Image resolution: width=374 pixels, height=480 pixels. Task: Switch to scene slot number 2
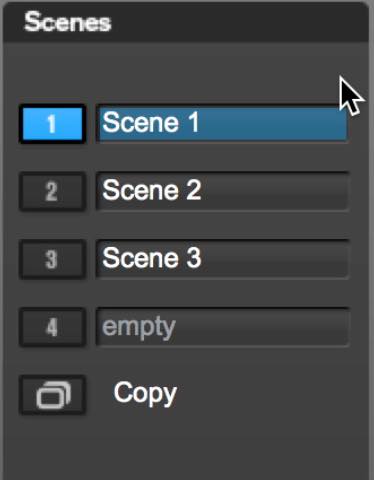[52, 191]
